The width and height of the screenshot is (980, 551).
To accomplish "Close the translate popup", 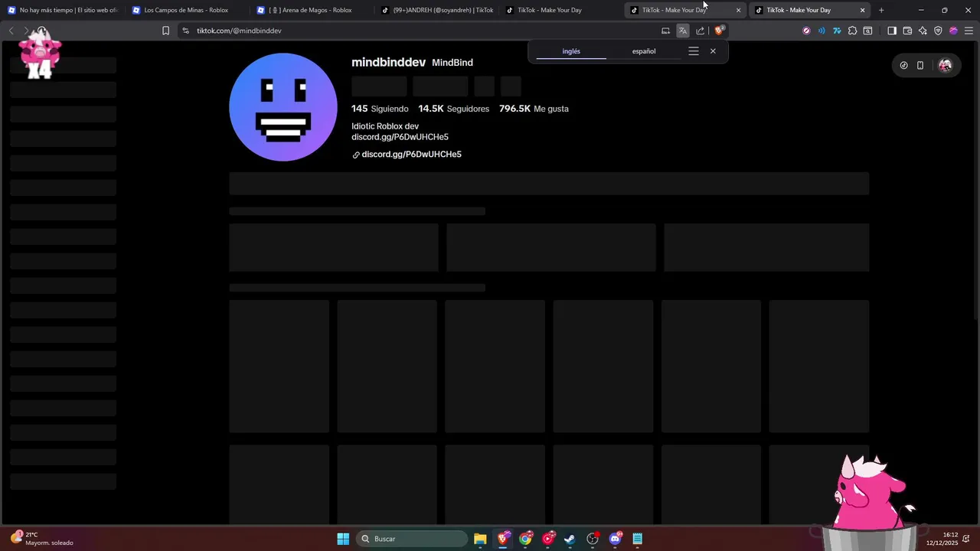I will (713, 51).
